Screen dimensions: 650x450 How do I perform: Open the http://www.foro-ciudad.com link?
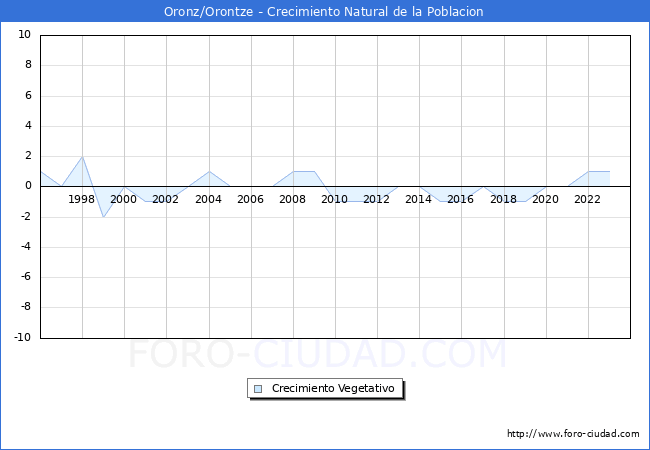click(x=573, y=433)
